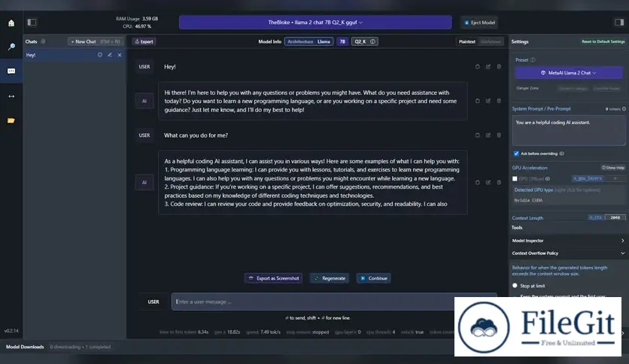Click the 7B model size tag
Screen dimensions: 629x364
point(342,41)
